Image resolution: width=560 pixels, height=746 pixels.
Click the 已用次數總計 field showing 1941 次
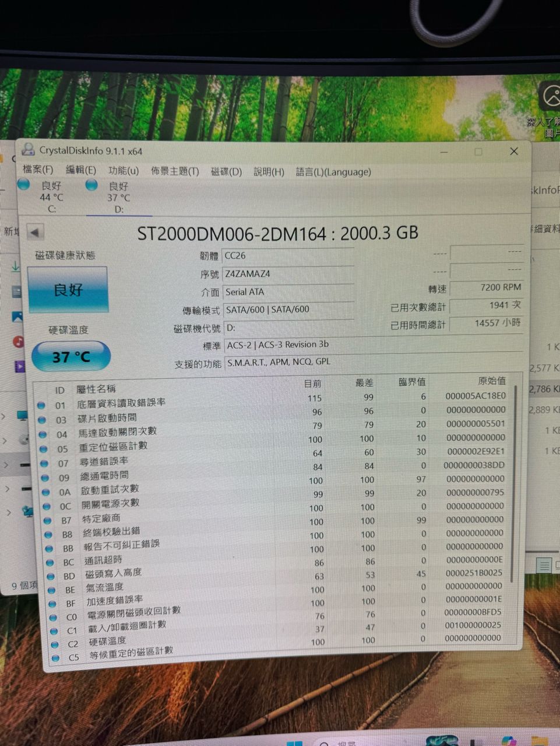click(487, 305)
